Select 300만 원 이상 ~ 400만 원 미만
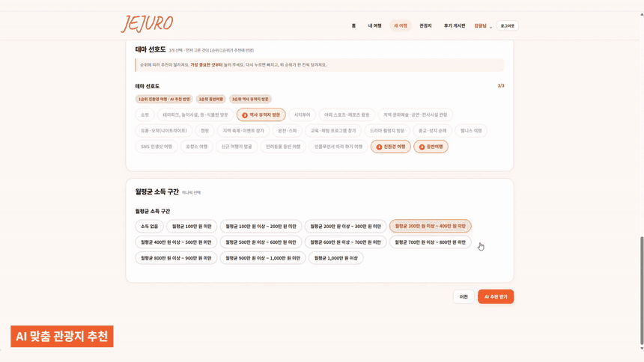 coord(430,226)
